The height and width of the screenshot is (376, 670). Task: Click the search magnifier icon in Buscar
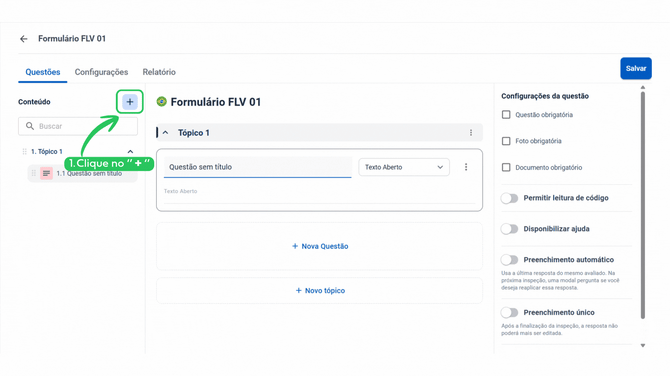(29, 126)
